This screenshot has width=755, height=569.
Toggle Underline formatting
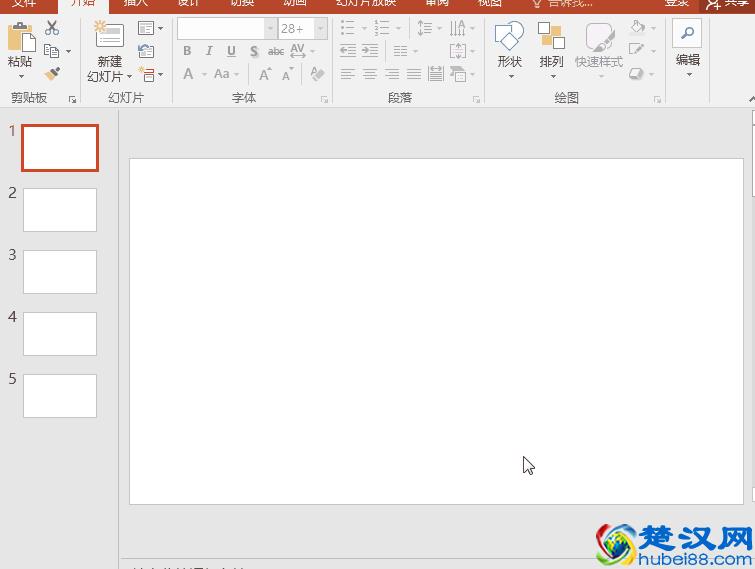(231, 51)
